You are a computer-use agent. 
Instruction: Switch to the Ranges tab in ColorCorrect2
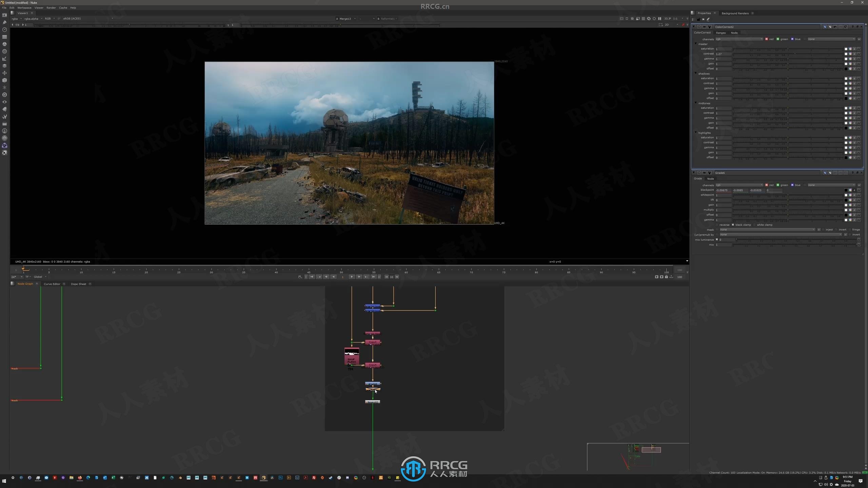point(721,33)
